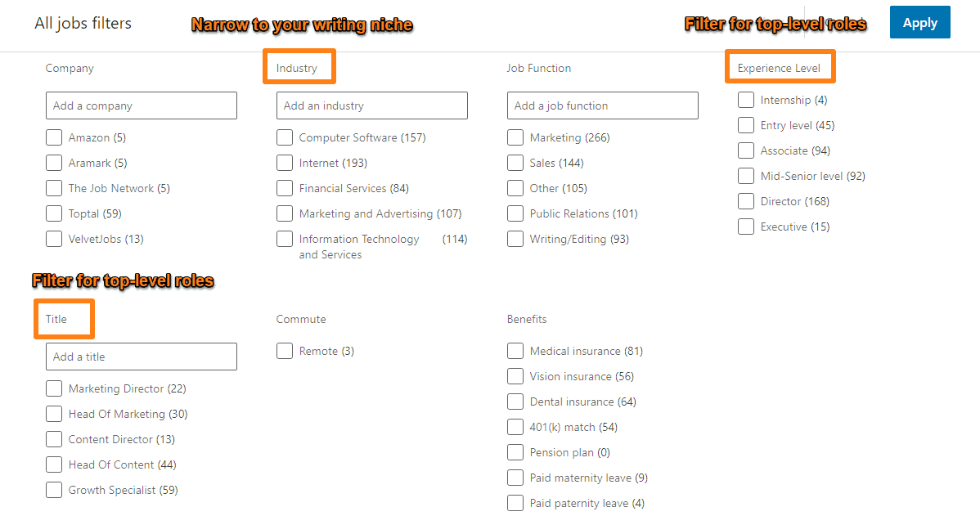This screenshot has height=516, width=980.
Task: Toggle the Remote commute option
Action: pos(285,350)
